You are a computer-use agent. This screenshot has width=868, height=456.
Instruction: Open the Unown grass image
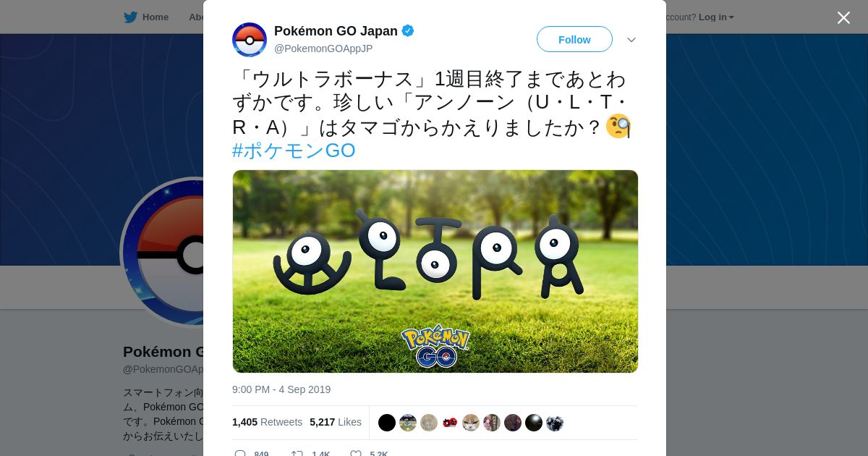click(x=435, y=271)
